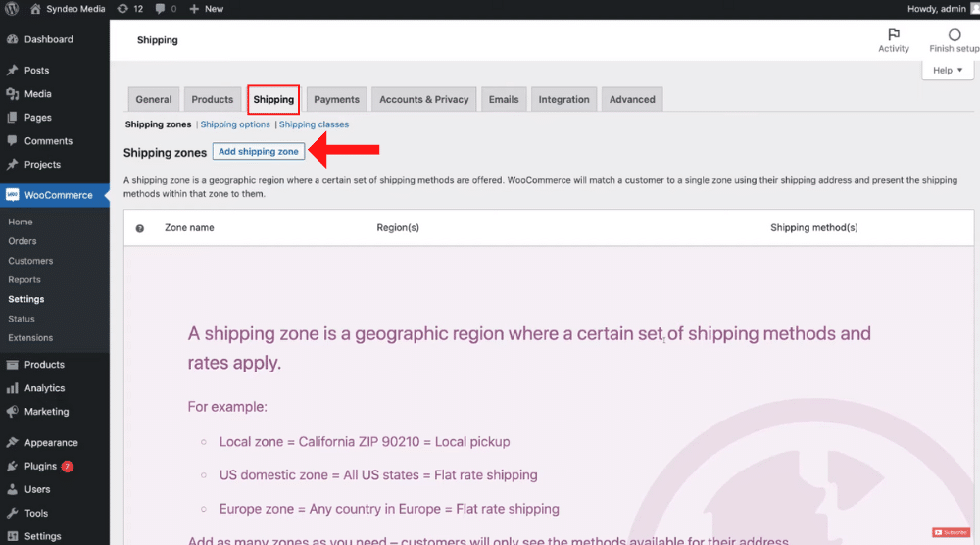Open the Shipping classes link
Screen dimensions: 980x545
314,124
